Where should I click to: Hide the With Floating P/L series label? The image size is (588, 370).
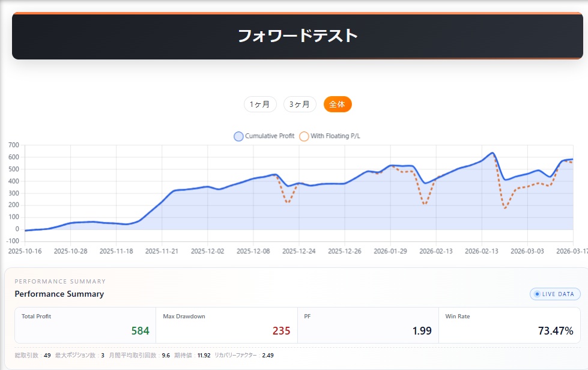click(x=335, y=136)
